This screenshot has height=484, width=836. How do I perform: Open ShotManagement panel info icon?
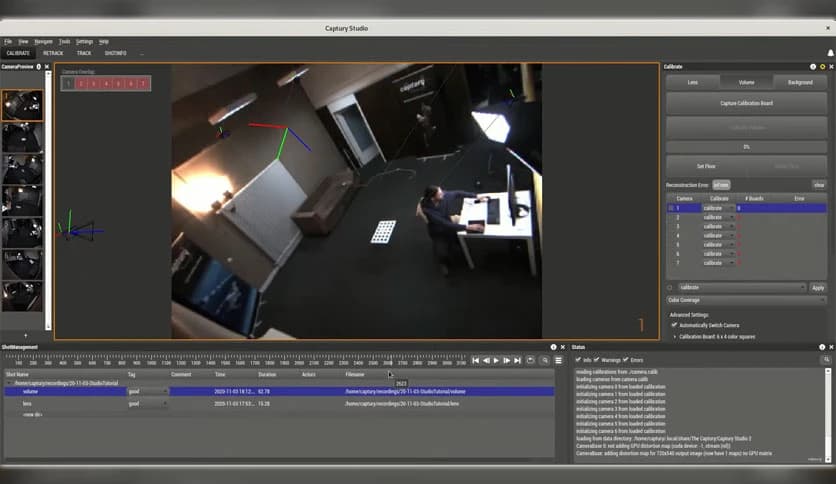click(553, 347)
